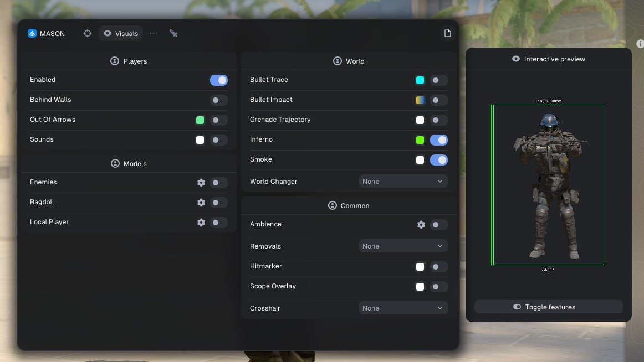Open the knife skins tab icon

173,33
